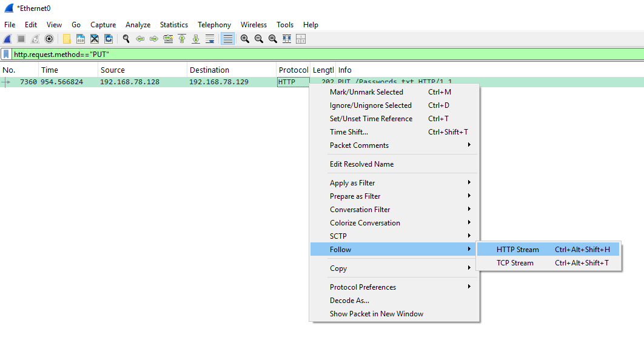644x343 pixels.
Task: Click the display filter bookmark icon
Action: pyautogui.click(x=6, y=55)
